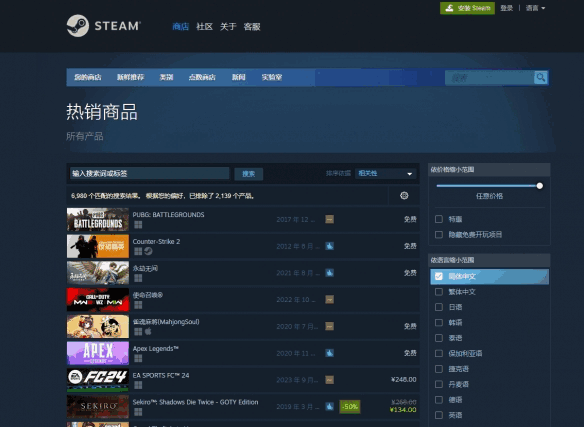Click the store search input in the blue bar
Viewport: 584px width, 427px height.
click(x=490, y=78)
